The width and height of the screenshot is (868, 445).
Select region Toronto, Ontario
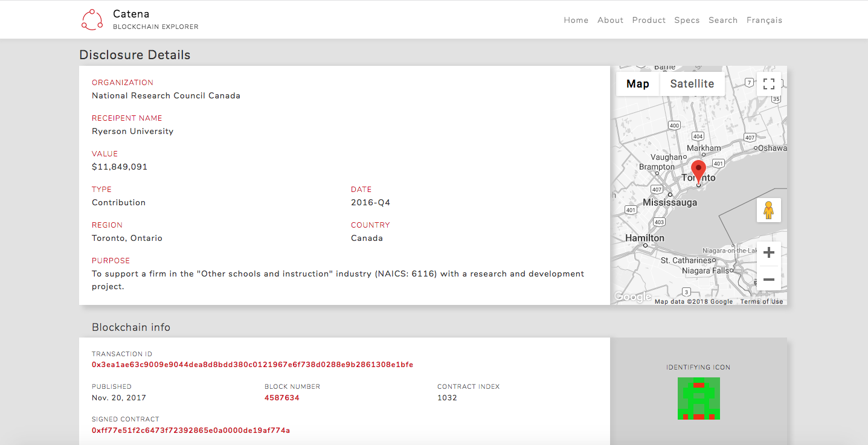(127, 238)
